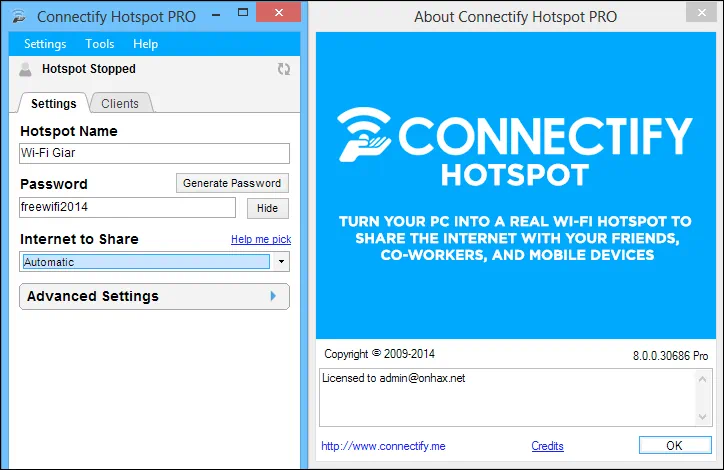Viewport: 724px width, 470px height.
Task: Click the Password label
Action: [x=54, y=184]
